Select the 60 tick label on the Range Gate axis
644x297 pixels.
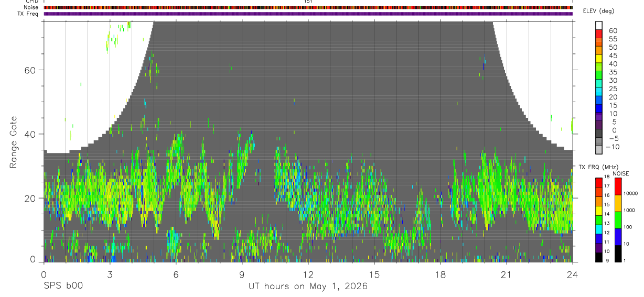pos(31,70)
